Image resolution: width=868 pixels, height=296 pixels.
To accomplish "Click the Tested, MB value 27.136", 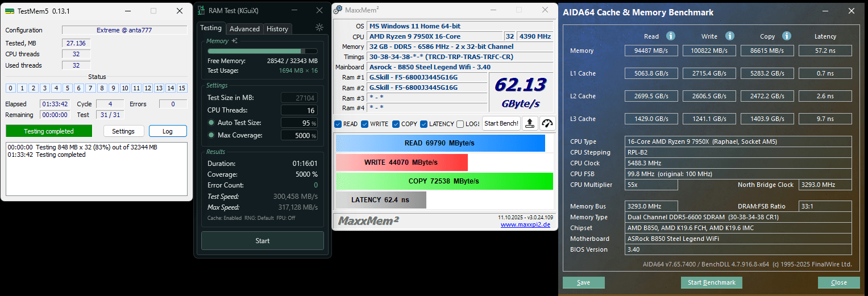I will (x=76, y=43).
